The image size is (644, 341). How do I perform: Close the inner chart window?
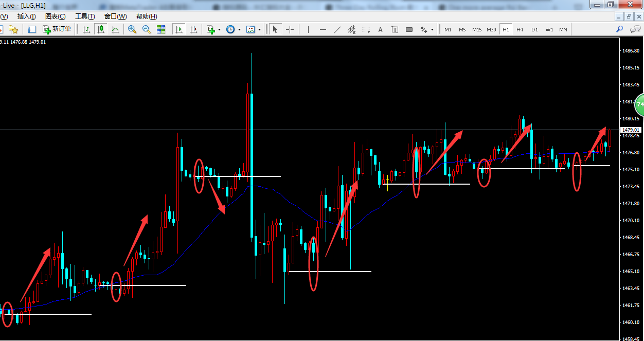(638, 16)
